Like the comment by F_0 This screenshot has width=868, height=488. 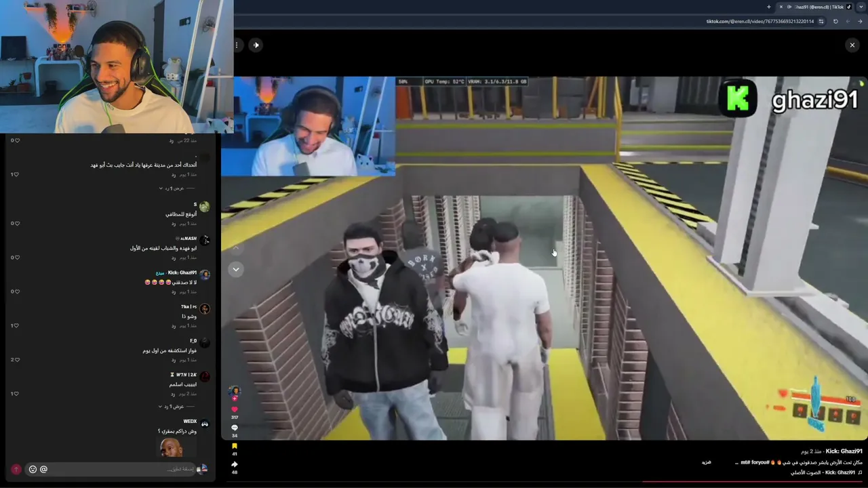[16, 359]
